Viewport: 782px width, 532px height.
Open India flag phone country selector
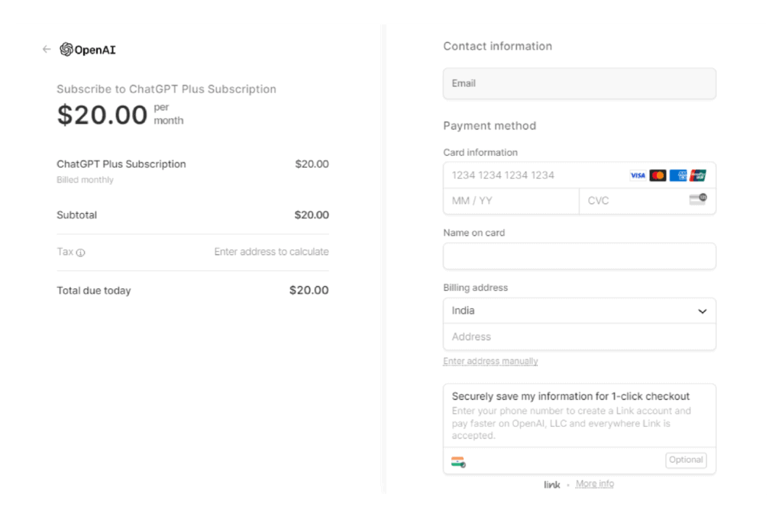point(458,462)
